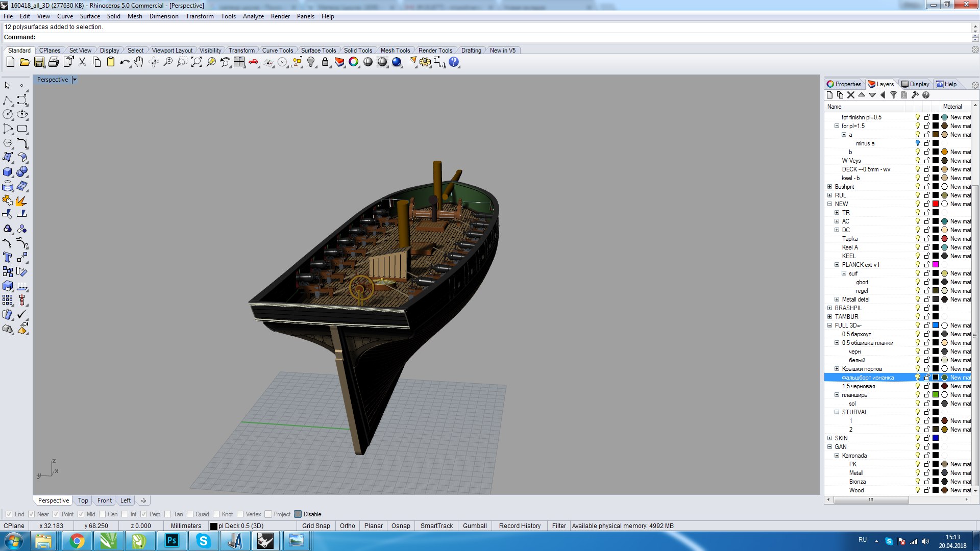Toggle visibility bulb of W-Veys layer

point(918,161)
